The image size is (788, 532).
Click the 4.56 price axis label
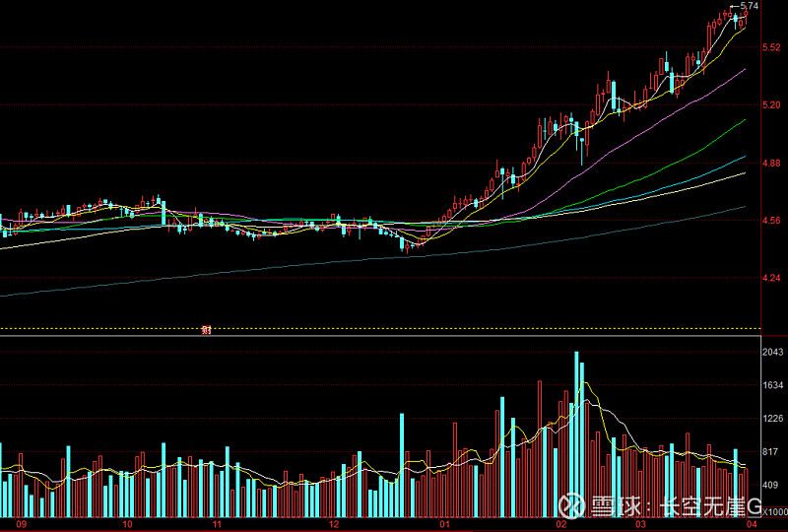pos(770,222)
